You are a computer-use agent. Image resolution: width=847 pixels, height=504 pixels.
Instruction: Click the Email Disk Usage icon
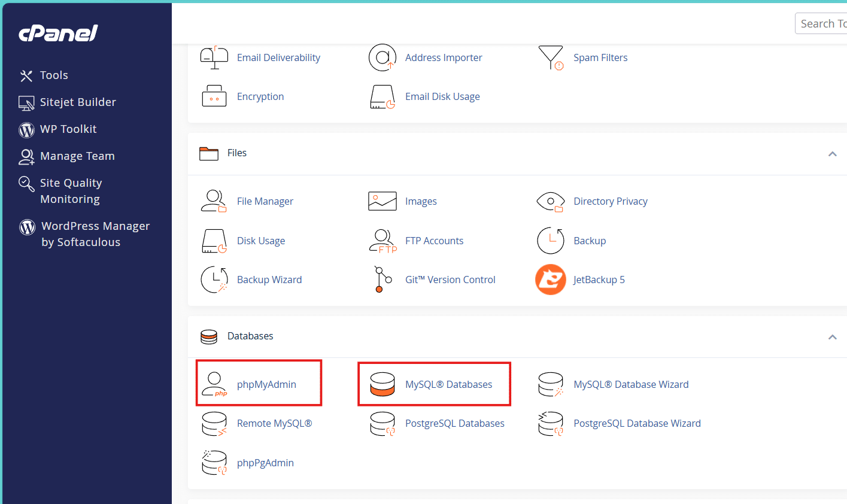pyautogui.click(x=382, y=96)
